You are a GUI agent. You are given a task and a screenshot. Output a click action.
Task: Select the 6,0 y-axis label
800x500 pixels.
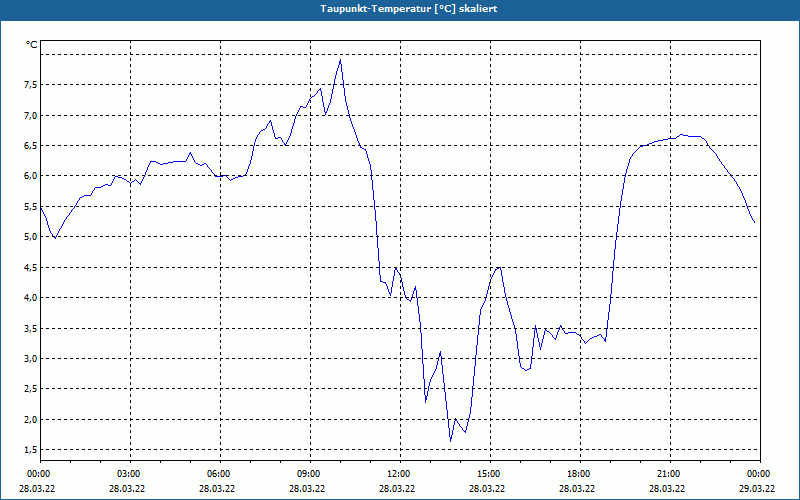point(31,176)
